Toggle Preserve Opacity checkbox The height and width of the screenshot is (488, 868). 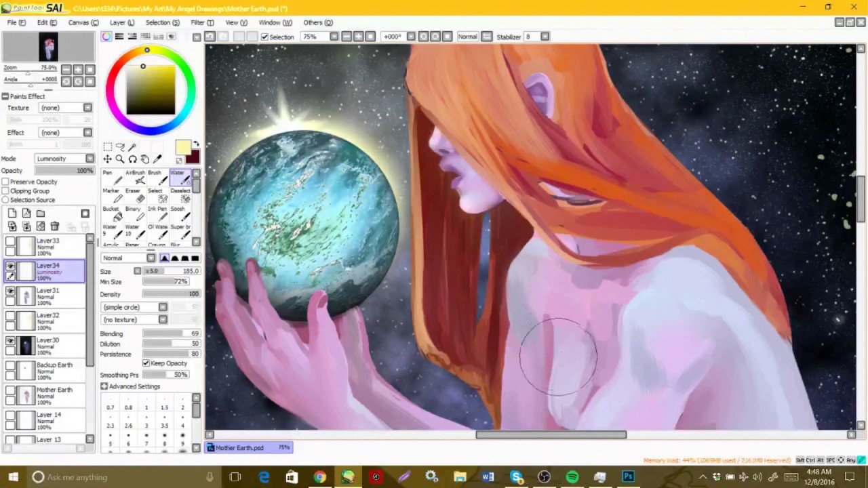5,182
